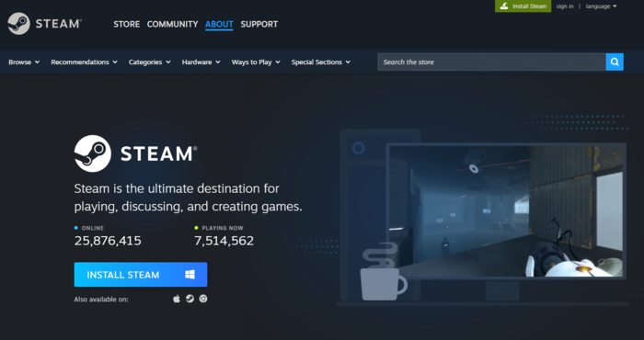Expand the Categories menu
The image size is (644, 340).
[x=149, y=62]
